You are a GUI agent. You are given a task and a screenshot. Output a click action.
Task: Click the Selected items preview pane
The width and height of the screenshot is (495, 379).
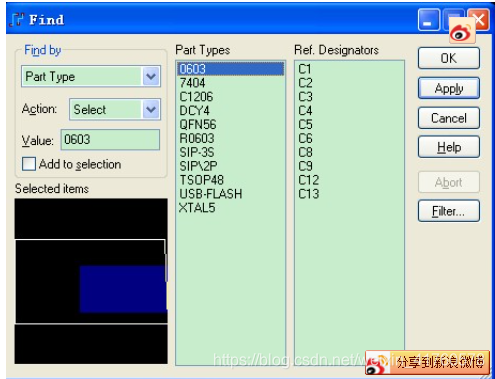coord(91,281)
